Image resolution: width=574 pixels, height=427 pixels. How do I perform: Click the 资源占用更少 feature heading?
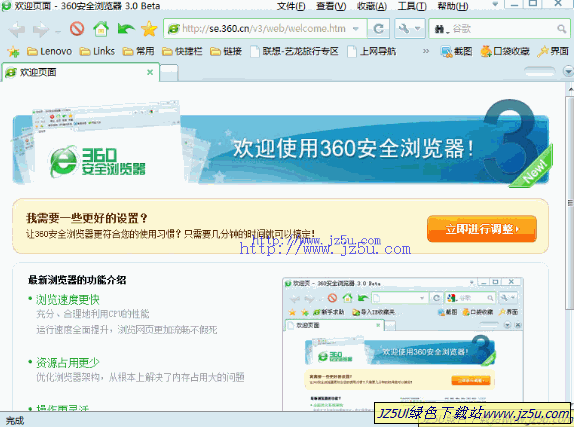tap(68, 363)
